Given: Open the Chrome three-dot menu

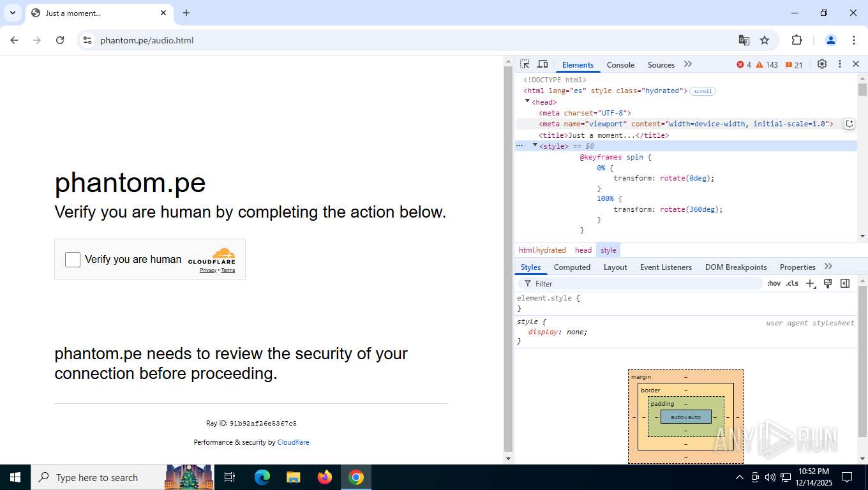Looking at the screenshot, I should coord(853,40).
